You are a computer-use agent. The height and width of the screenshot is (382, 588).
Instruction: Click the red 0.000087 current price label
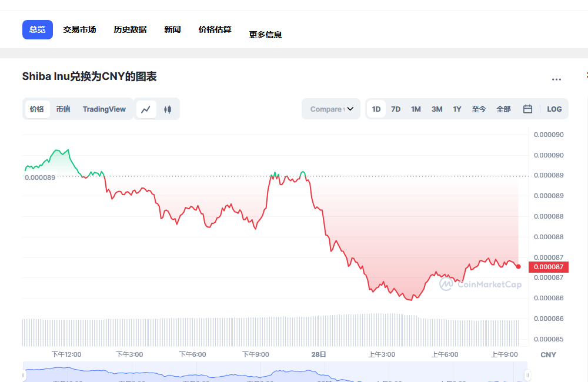tap(549, 267)
